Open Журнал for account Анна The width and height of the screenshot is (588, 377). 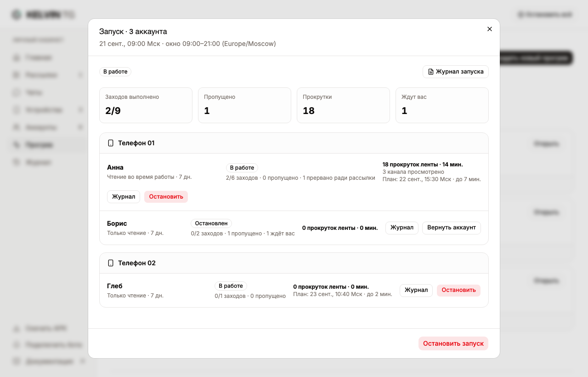124,197
